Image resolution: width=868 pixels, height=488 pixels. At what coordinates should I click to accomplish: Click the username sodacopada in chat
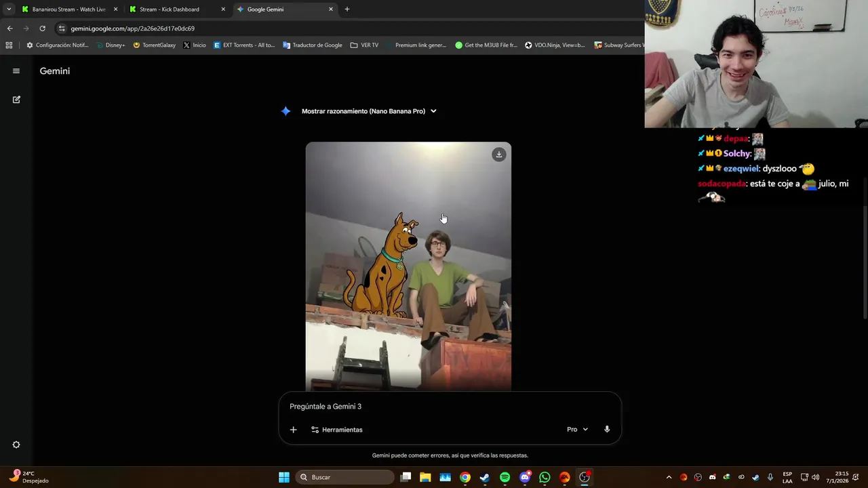coord(722,184)
